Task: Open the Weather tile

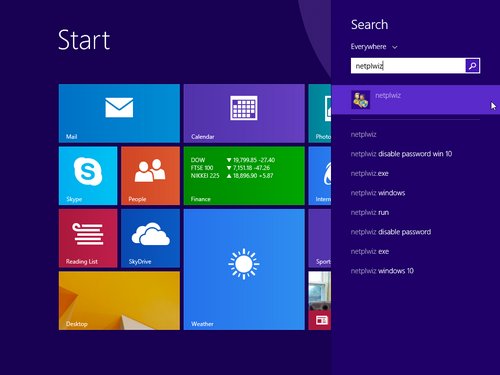Action: point(244,269)
